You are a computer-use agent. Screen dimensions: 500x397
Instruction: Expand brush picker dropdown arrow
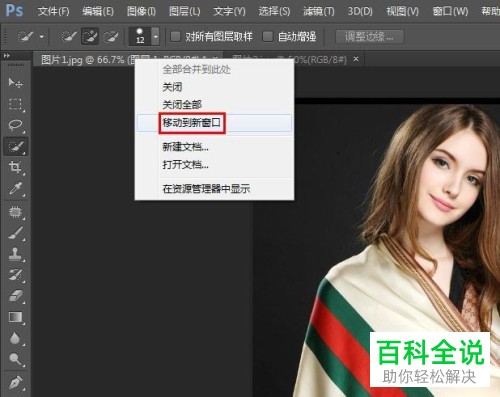pyautogui.click(x=156, y=36)
